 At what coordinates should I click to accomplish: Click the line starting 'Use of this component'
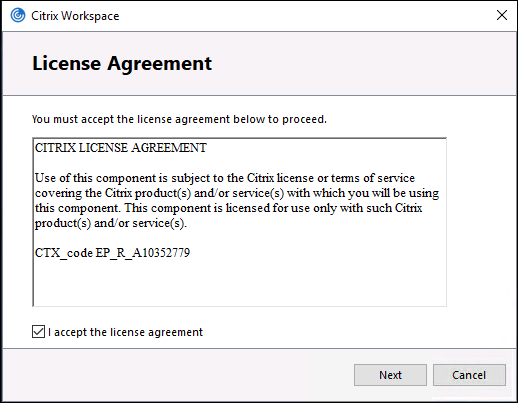point(225,178)
